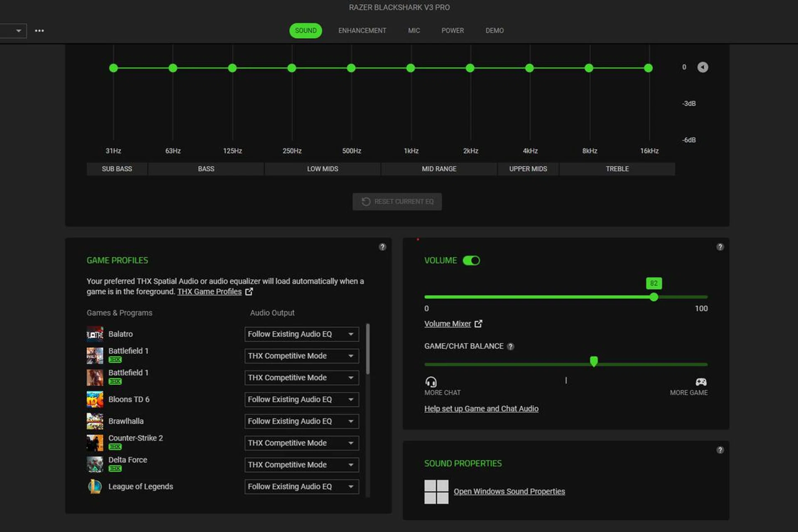Click the 1kHz equalizer band handle
This screenshot has width=798, height=532.
[411, 68]
